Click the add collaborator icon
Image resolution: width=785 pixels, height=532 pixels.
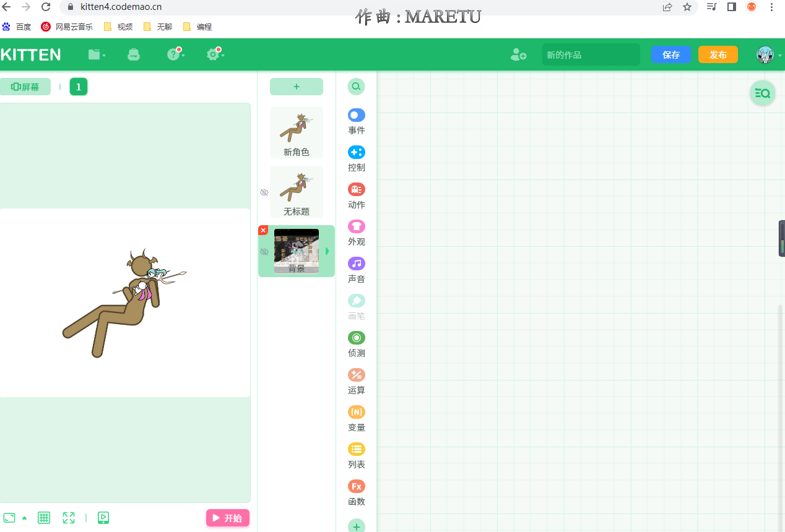518,54
